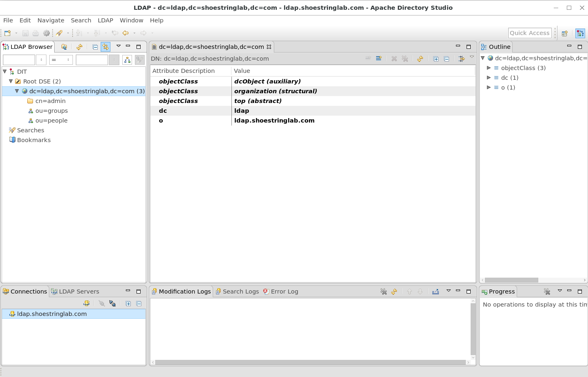Click the Open Connection rocket icon
Viewport: 588px width, 377px height.
coord(59,33)
